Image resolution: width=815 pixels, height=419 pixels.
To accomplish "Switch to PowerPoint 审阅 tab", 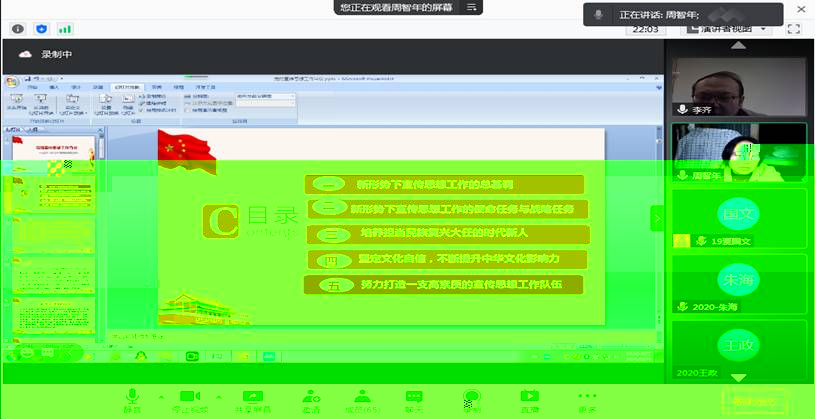I will (x=156, y=87).
